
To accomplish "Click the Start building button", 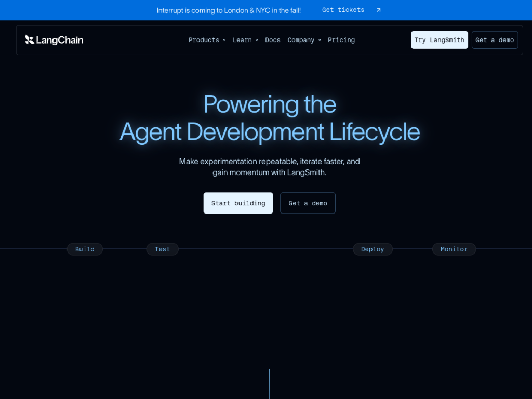I will coord(238,203).
